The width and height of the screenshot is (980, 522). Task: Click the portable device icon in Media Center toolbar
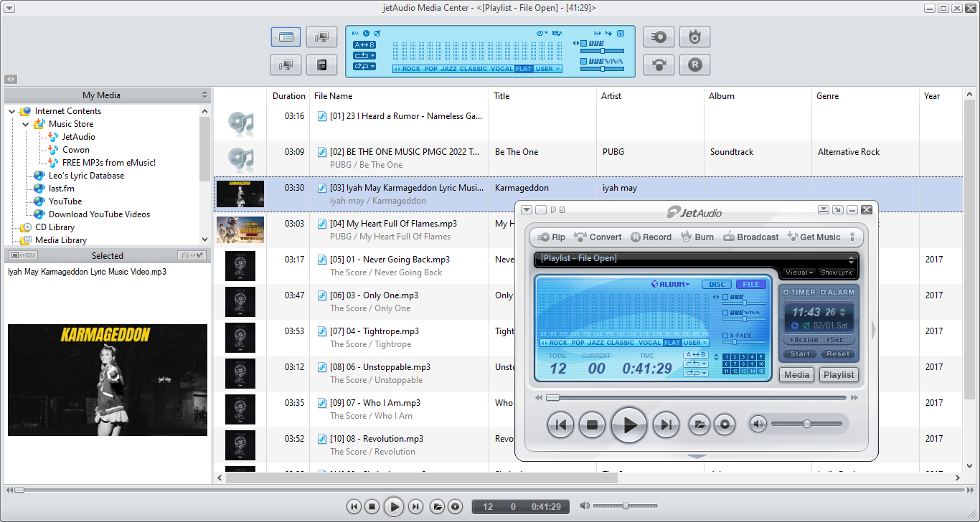click(x=322, y=65)
